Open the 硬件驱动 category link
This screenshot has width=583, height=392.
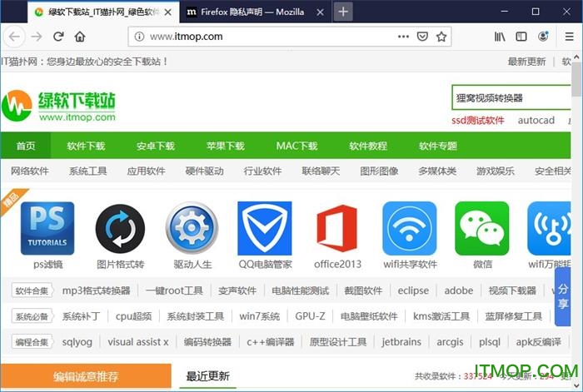coord(205,171)
